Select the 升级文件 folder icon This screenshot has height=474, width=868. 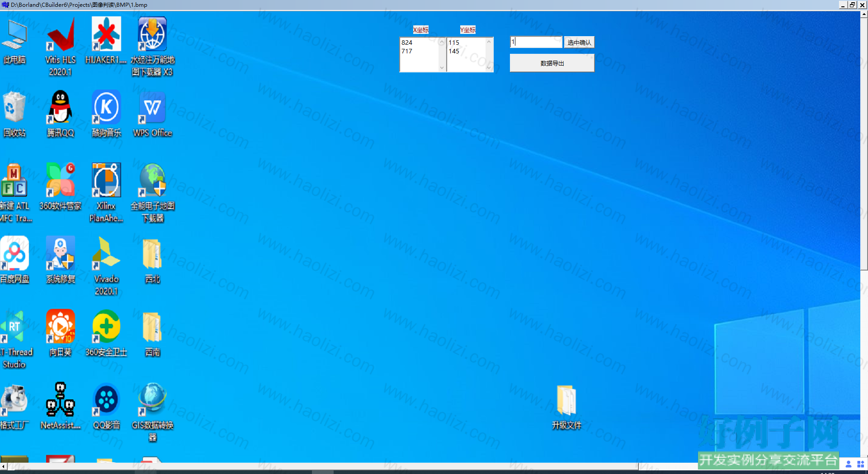(x=566, y=400)
